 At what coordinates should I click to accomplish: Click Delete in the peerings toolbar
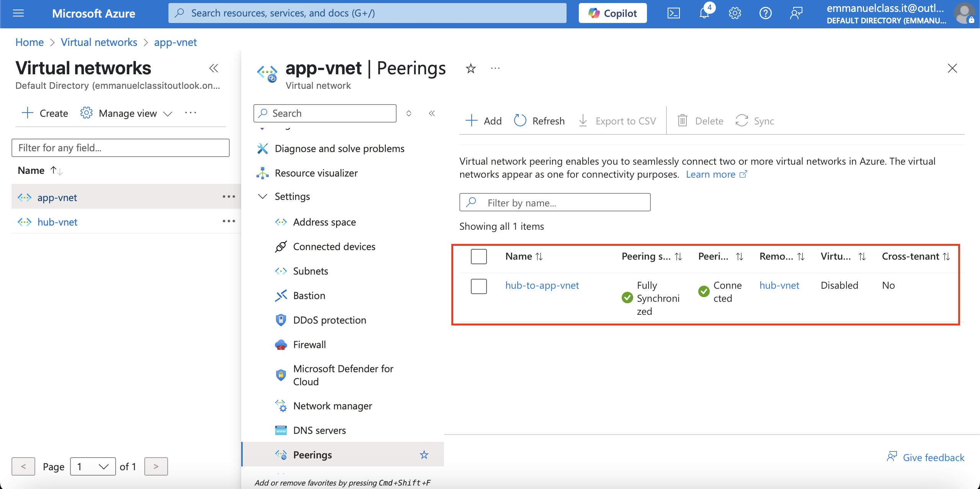pos(701,121)
